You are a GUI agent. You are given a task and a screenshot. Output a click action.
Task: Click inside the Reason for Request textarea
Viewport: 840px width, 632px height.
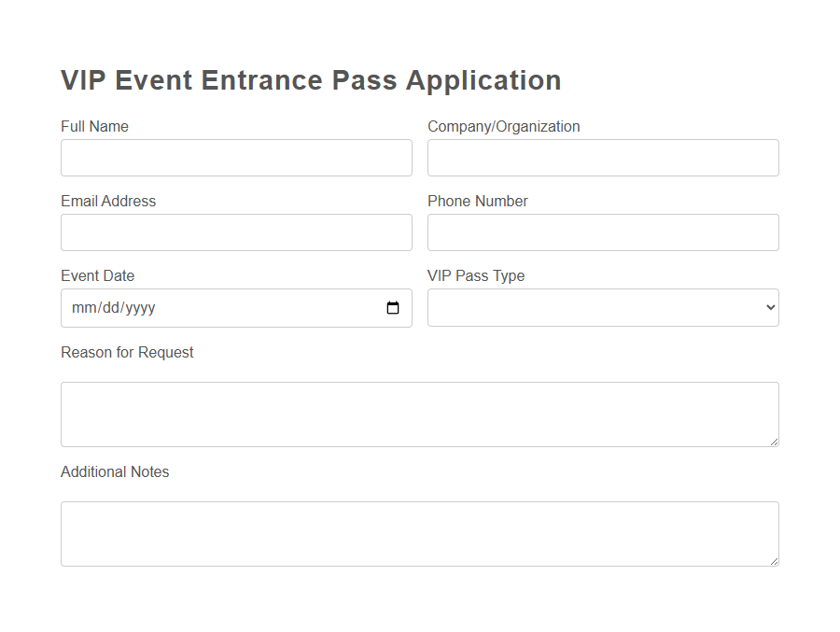[x=420, y=414]
